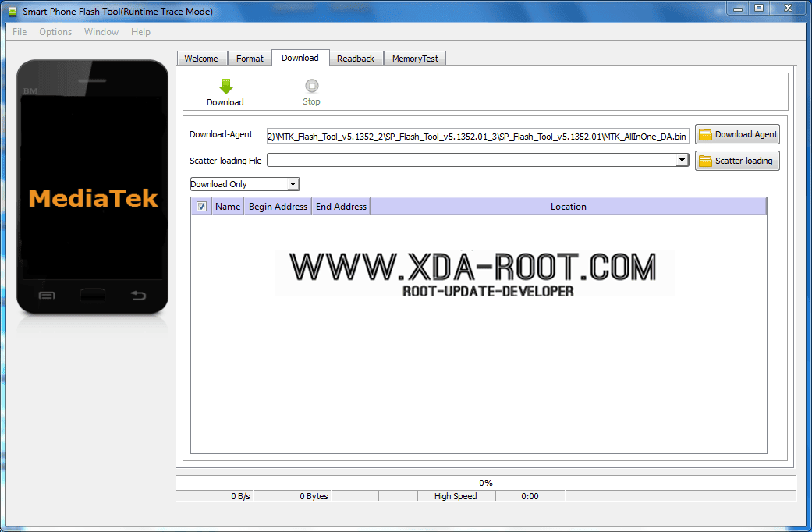The image size is (812, 532).
Task: Click the Flash Tool title bar icon
Action: click(12, 12)
